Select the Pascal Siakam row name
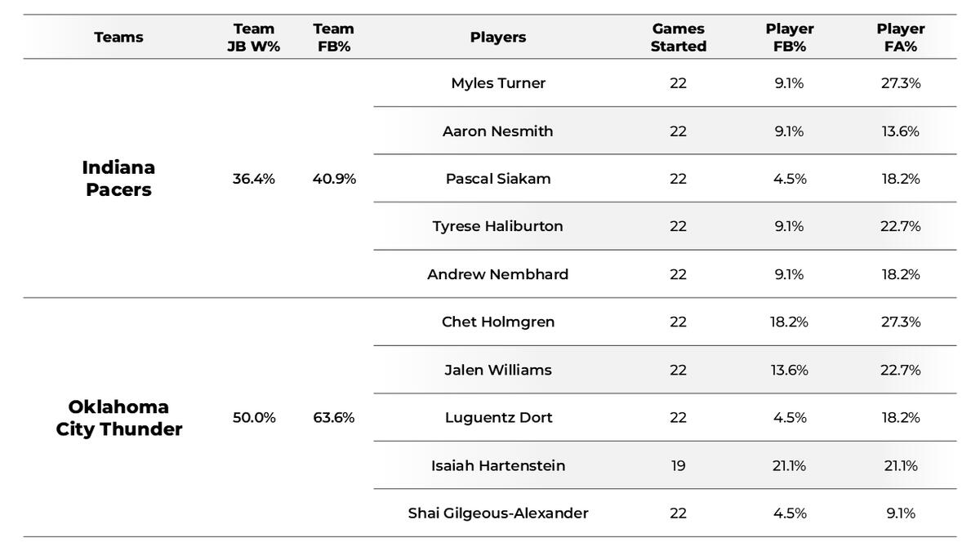This screenshot has height=551, width=980. click(498, 179)
